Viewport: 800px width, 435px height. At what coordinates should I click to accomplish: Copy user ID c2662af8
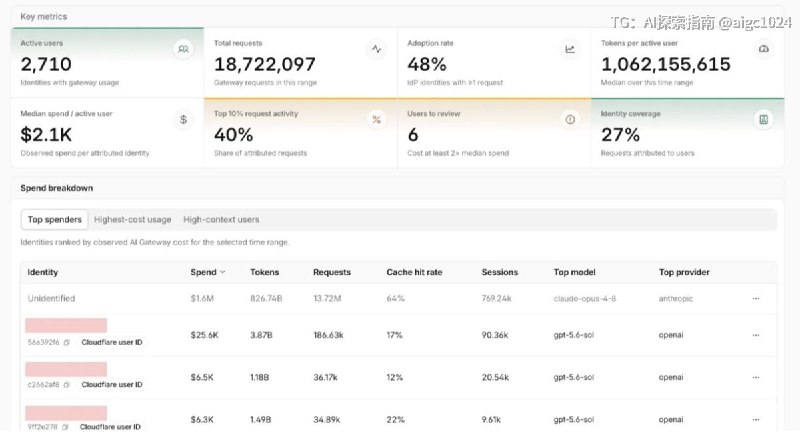tap(66, 385)
